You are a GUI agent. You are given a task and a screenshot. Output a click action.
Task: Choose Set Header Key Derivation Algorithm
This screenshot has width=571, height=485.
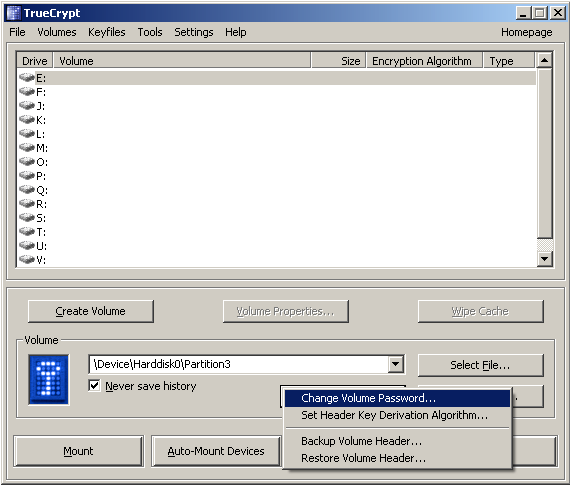coord(397,415)
